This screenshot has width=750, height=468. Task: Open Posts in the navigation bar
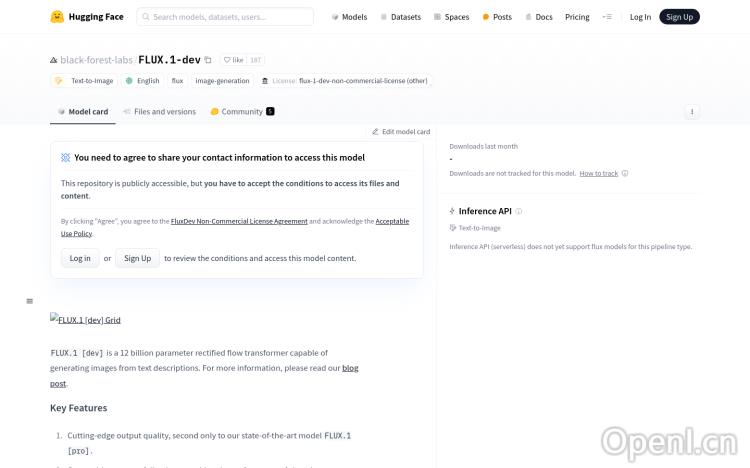pyautogui.click(x=497, y=17)
